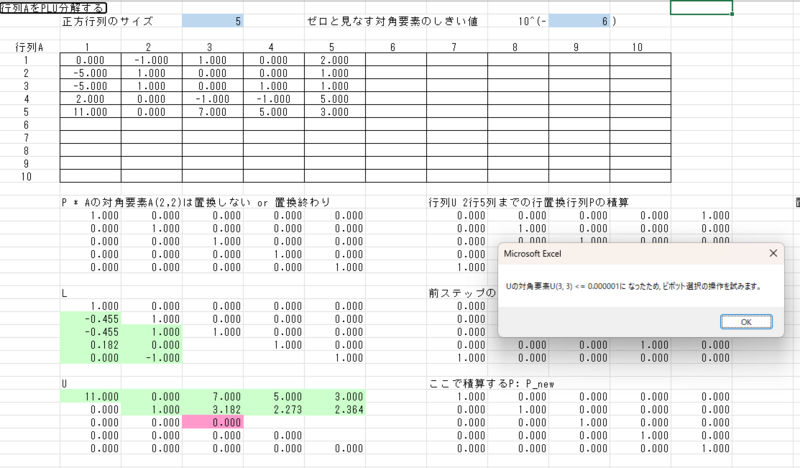Click the 行列A header label cell
This screenshot has height=468, width=800.
pos(28,46)
